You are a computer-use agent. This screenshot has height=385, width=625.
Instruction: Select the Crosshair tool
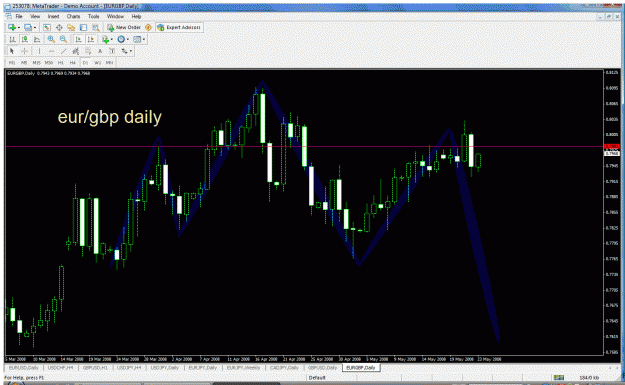coord(24,51)
